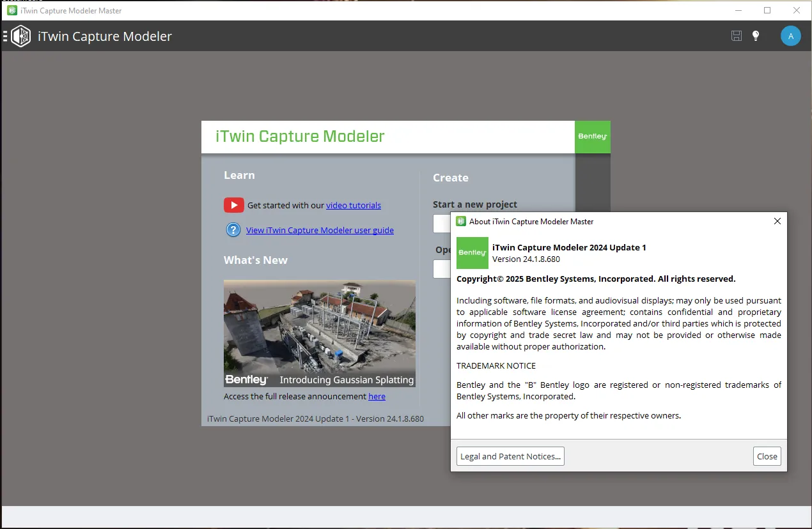Viewport: 812px width, 529px height.
Task: Open the user account avatar "A"
Action: [791, 36]
